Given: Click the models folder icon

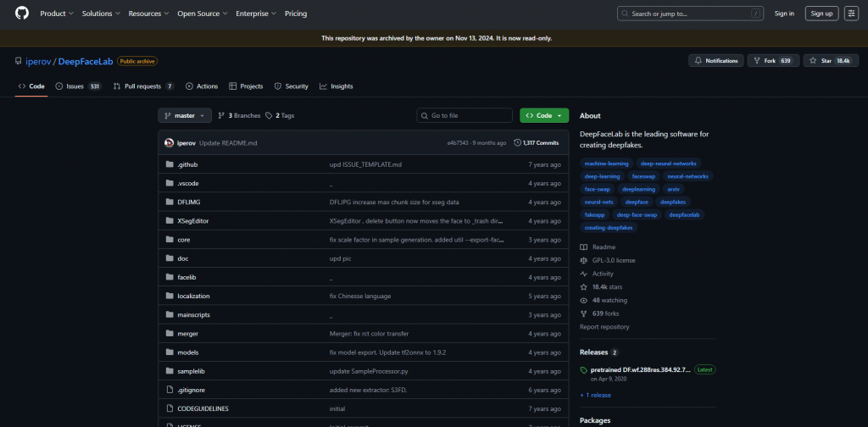Looking at the screenshot, I should coord(170,352).
